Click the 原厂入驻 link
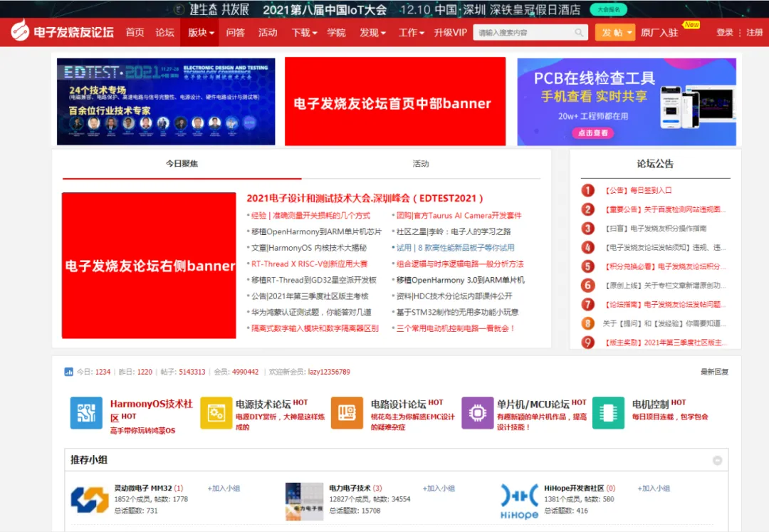The height and width of the screenshot is (532, 769). click(x=659, y=32)
